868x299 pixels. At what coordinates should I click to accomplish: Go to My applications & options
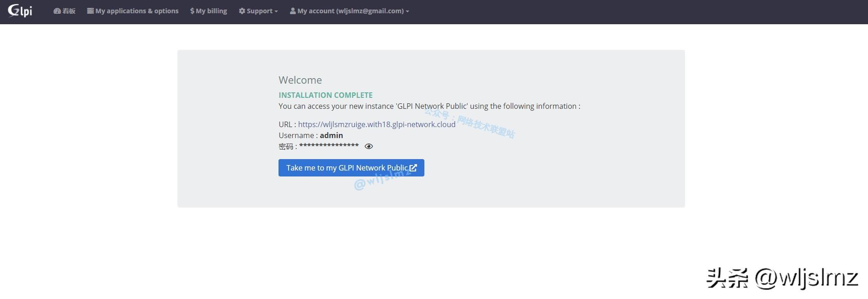tap(137, 11)
